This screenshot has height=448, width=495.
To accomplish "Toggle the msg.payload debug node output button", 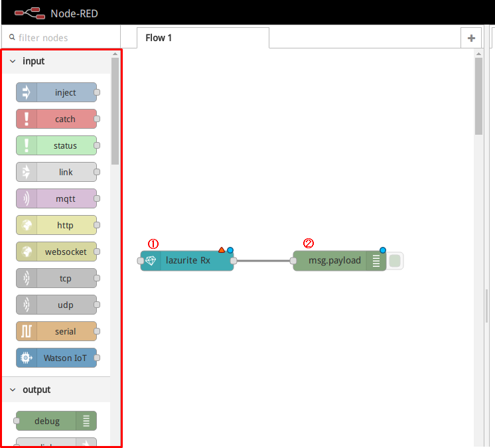I will [x=395, y=261].
